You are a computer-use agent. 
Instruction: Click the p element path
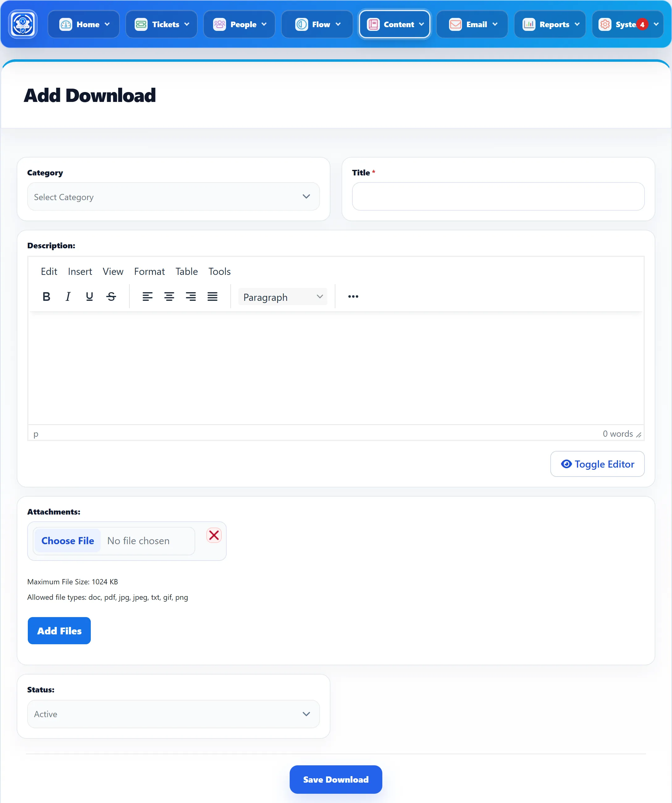click(36, 434)
